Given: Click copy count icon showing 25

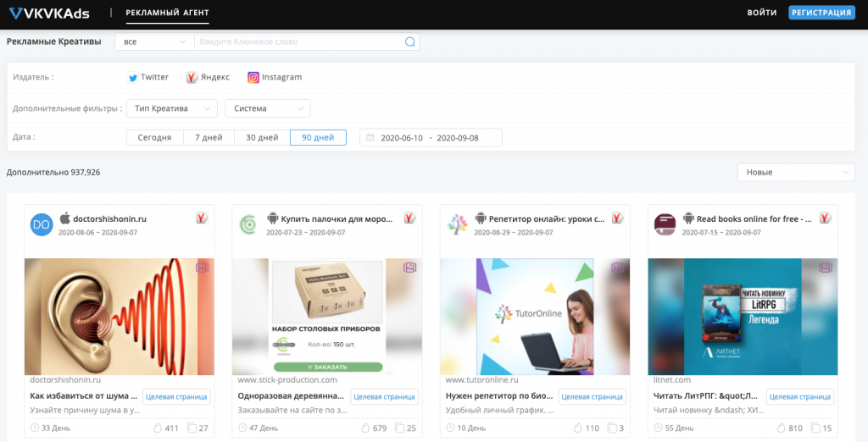Looking at the screenshot, I should [400, 428].
